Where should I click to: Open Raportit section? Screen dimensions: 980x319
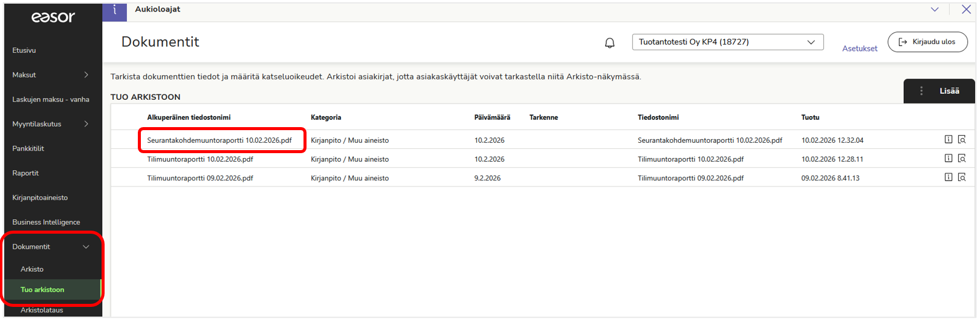point(25,173)
